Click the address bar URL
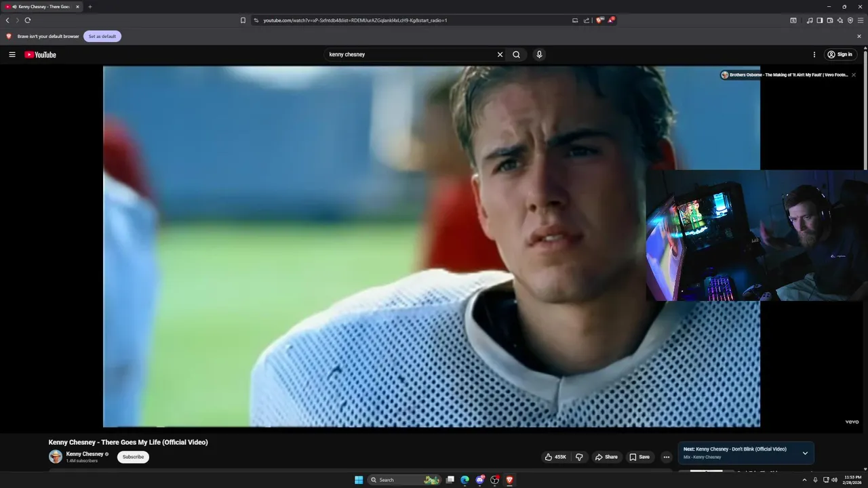The width and height of the screenshot is (868, 488). [355, 20]
